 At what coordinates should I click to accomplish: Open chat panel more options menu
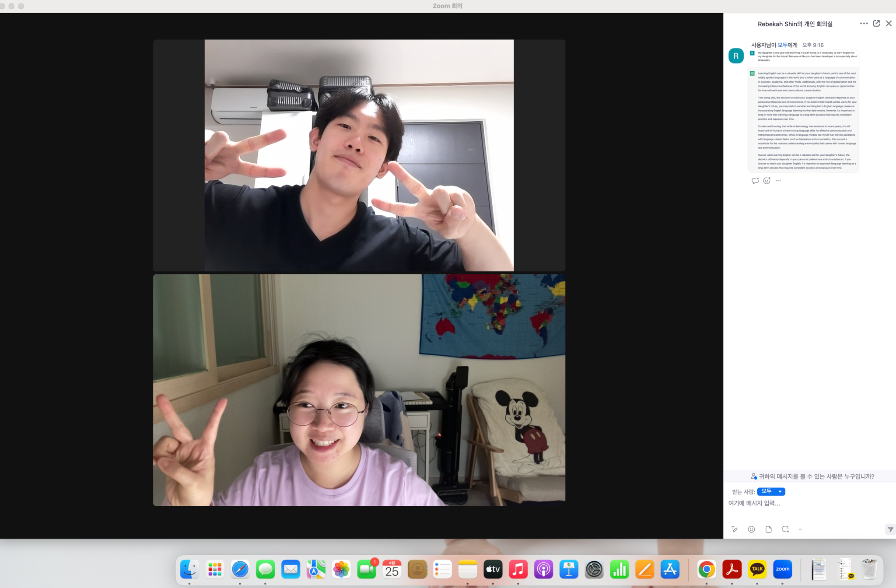(864, 24)
